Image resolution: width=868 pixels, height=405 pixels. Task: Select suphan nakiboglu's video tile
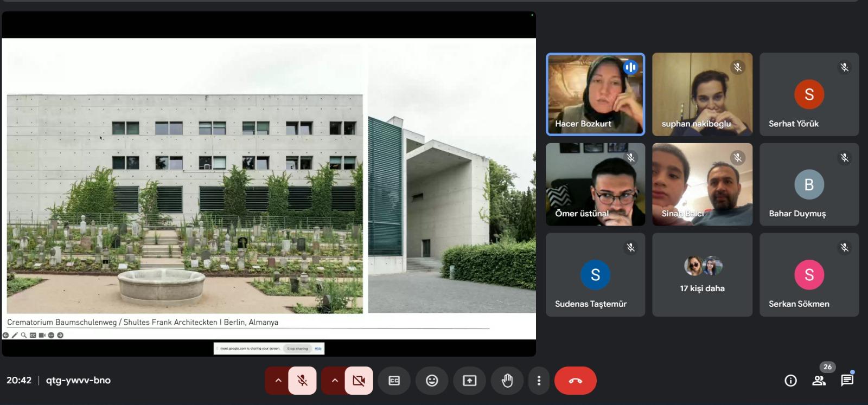tap(702, 94)
